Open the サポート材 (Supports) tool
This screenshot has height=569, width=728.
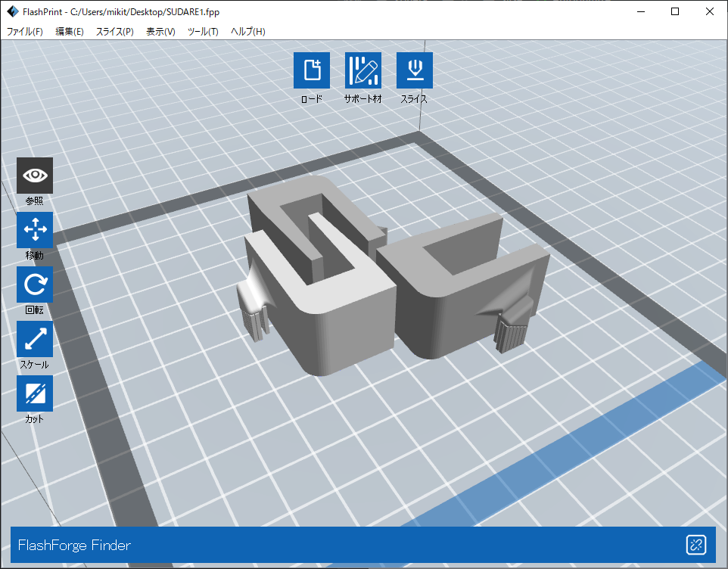[x=363, y=70]
